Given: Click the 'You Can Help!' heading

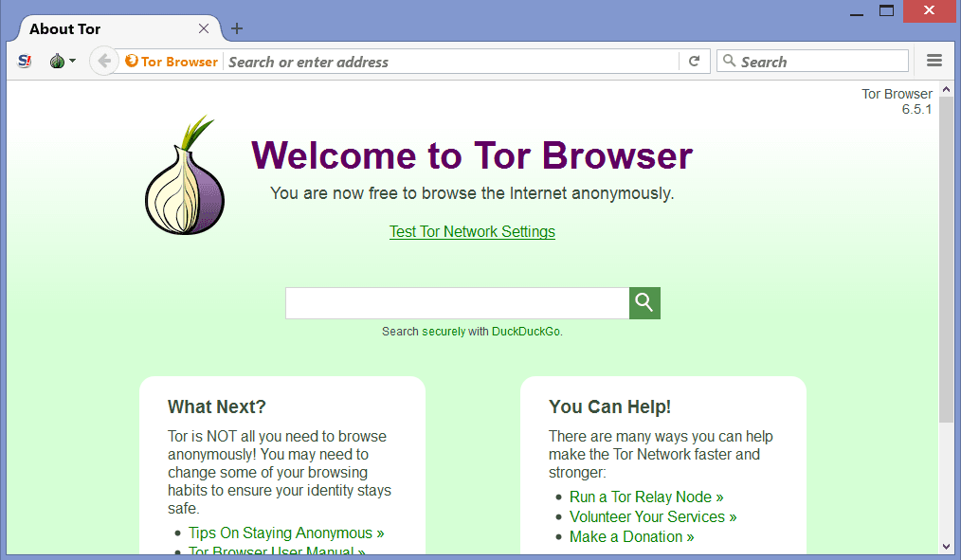Looking at the screenshot, I should coord(609,406).
